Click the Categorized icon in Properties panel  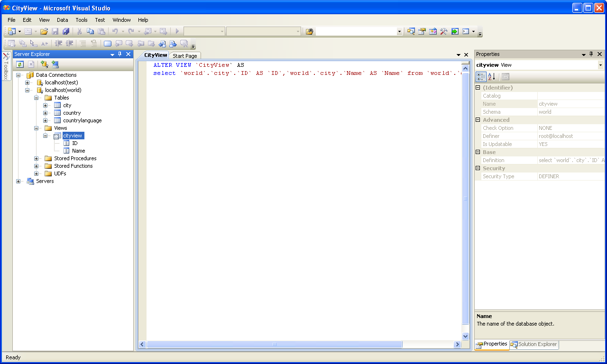tap(480, 76)
